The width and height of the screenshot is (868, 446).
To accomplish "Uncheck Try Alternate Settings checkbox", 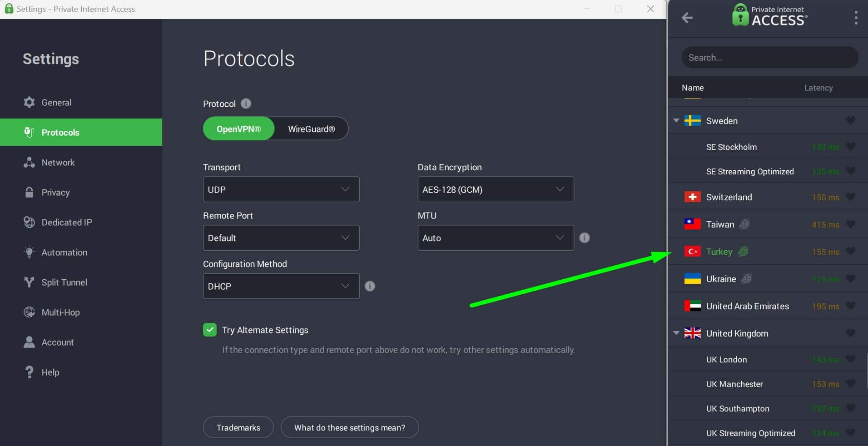I will (x=210, y=330).
